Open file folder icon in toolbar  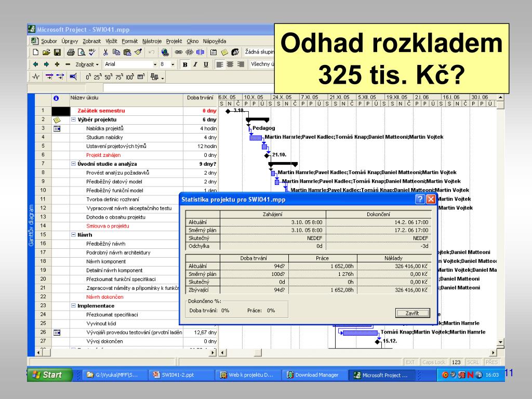pos(46,52)
